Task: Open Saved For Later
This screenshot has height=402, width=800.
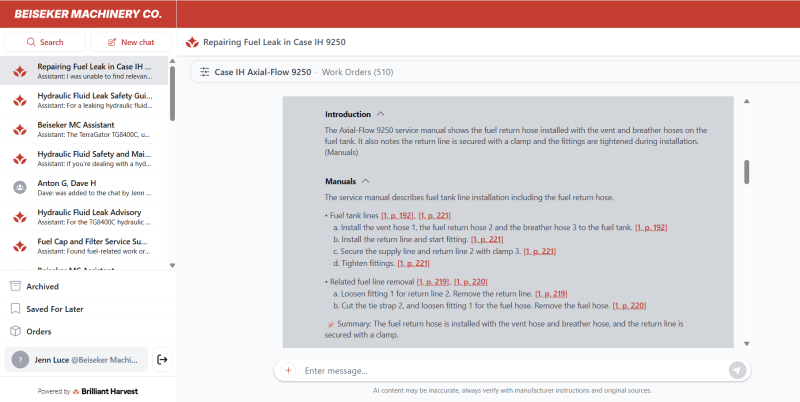Action: pyautogui.click(x=88, y=309)
